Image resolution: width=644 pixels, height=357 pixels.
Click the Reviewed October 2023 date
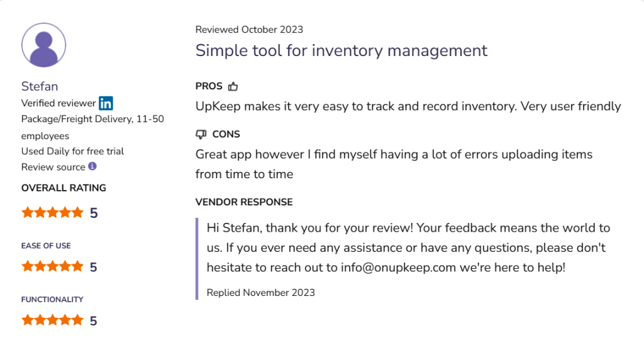click(x=249, y=30)
